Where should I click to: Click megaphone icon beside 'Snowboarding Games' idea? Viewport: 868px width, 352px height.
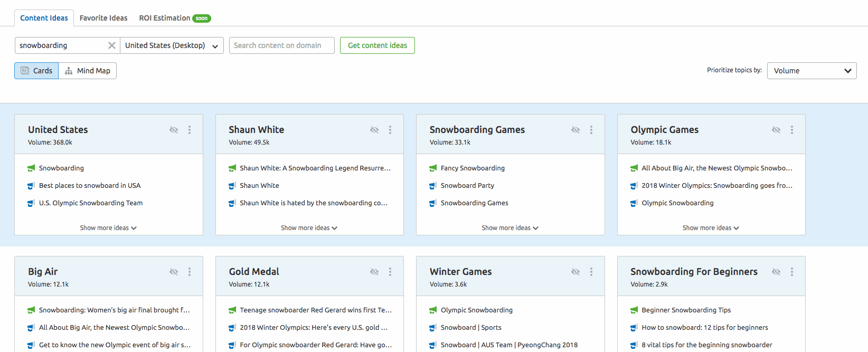tap(433, 203)
